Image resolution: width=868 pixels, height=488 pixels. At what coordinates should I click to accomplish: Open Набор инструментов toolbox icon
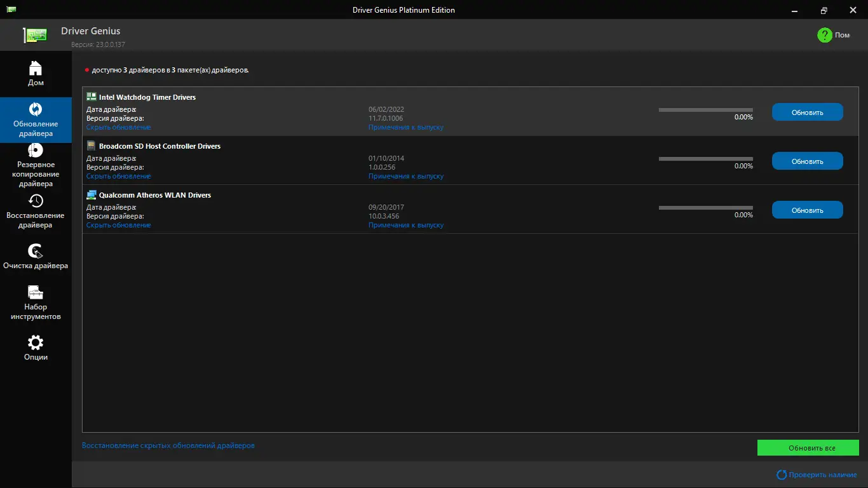(36, 292)
